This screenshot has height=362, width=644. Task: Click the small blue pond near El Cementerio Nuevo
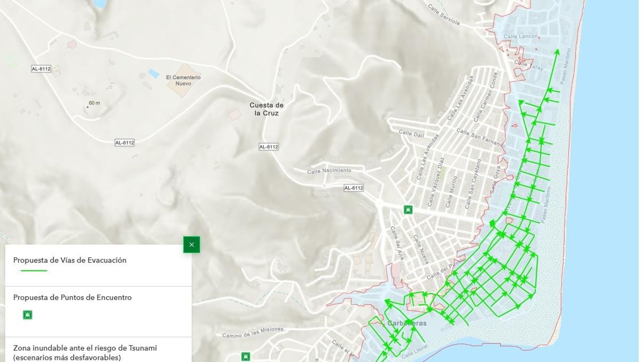pos(153,74)
